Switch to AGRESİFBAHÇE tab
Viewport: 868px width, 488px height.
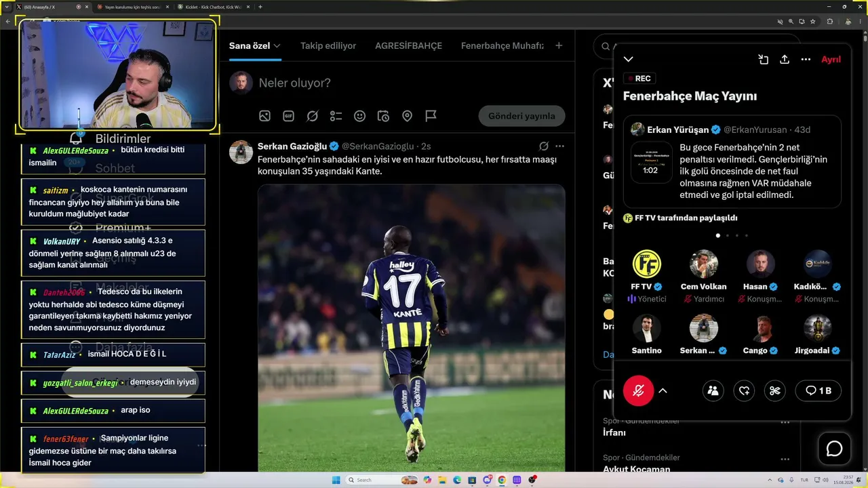coord(408,46)
